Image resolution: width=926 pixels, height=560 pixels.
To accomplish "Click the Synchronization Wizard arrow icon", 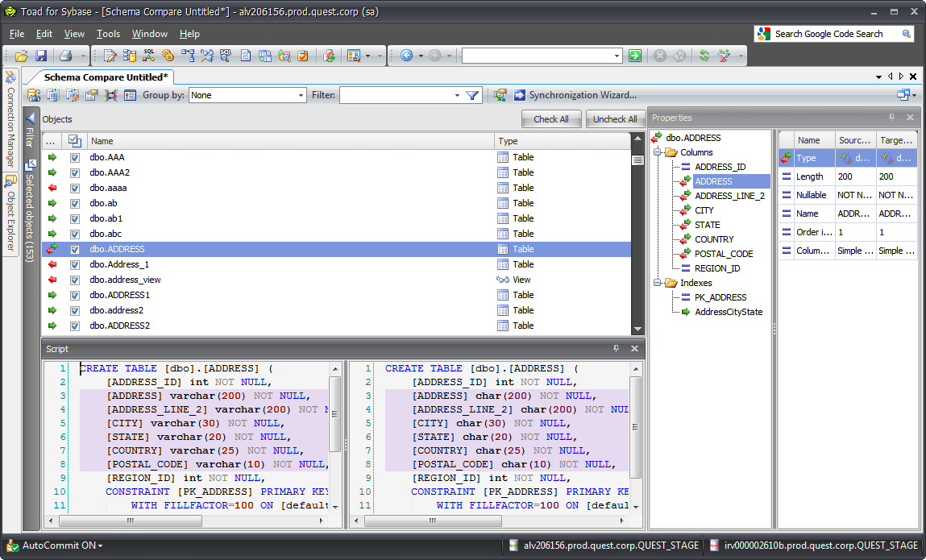I will pos(520,95).
